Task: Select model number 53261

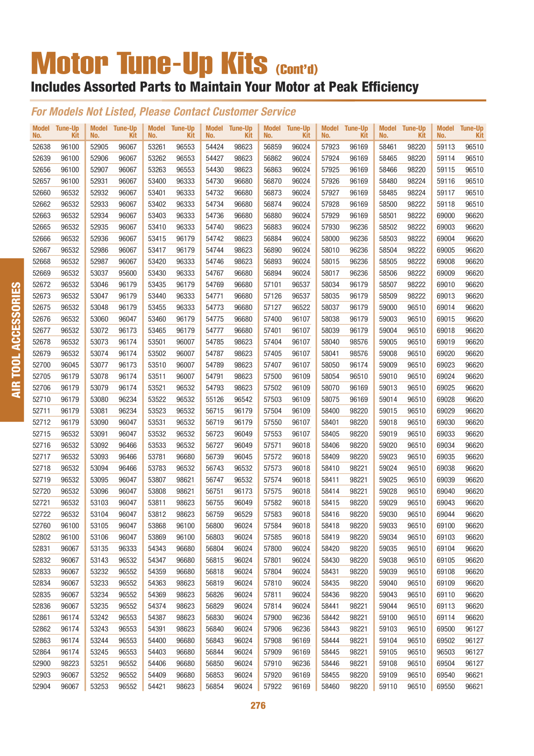Action: coord(157,147)
